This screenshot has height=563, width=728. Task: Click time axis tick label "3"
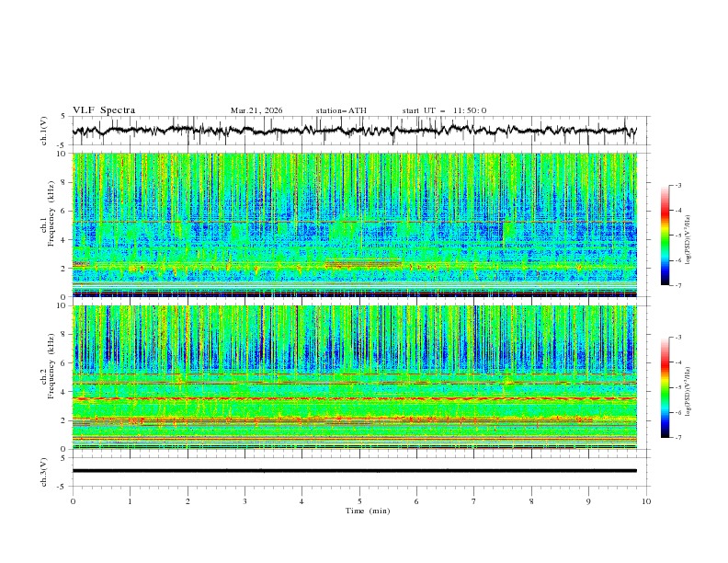pos(245,501)
